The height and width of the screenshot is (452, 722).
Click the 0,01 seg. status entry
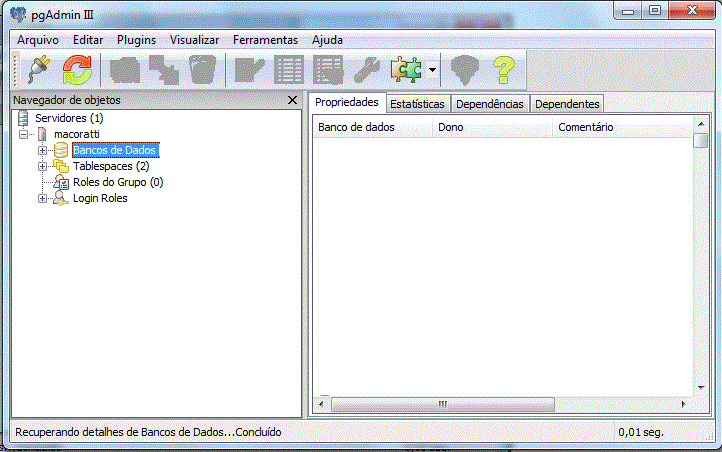[641, 432]
